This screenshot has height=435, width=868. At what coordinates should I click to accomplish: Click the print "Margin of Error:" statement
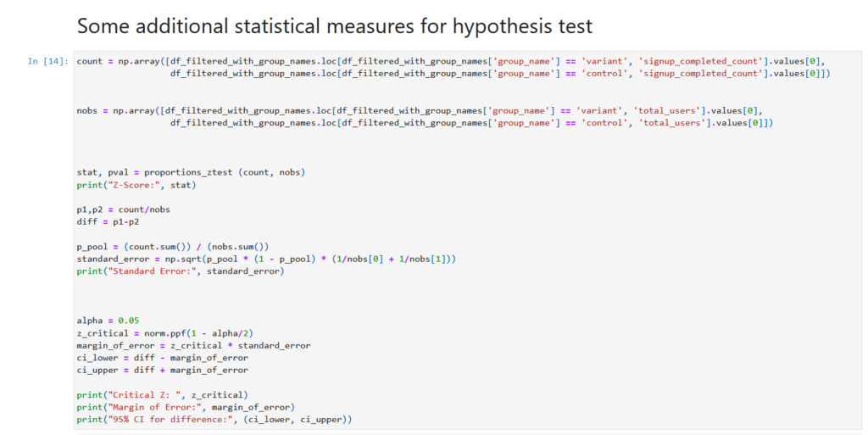pos(182,407)
